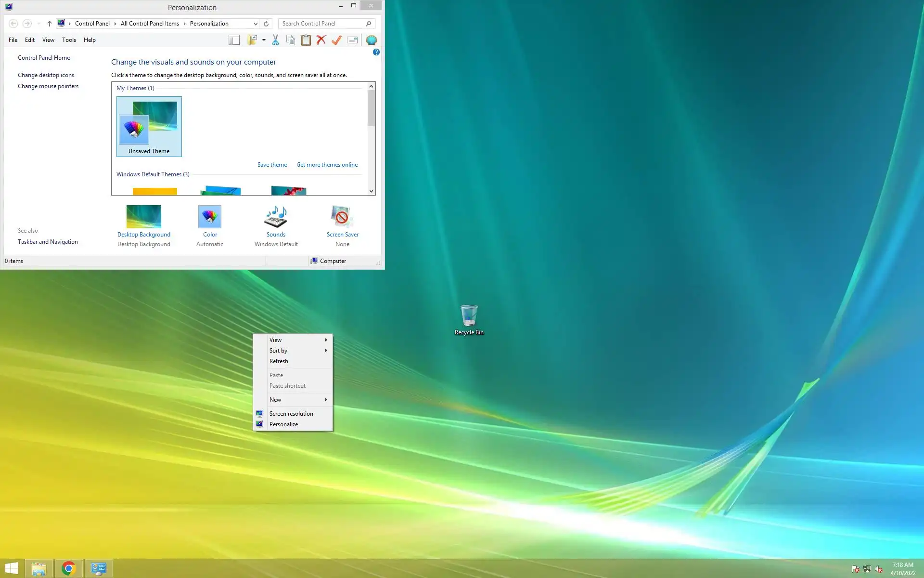
Task: Click the Search Control Panel field
Action: pyautogui.click(x=321, y=24)
